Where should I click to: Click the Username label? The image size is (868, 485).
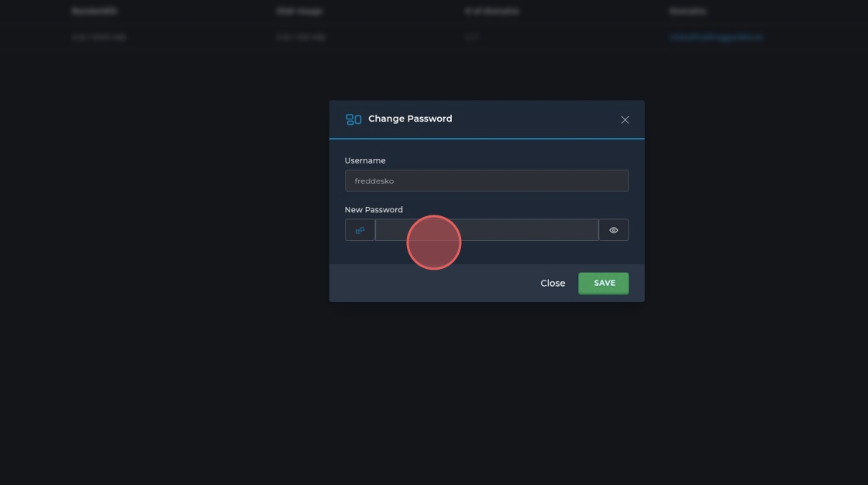365,160
